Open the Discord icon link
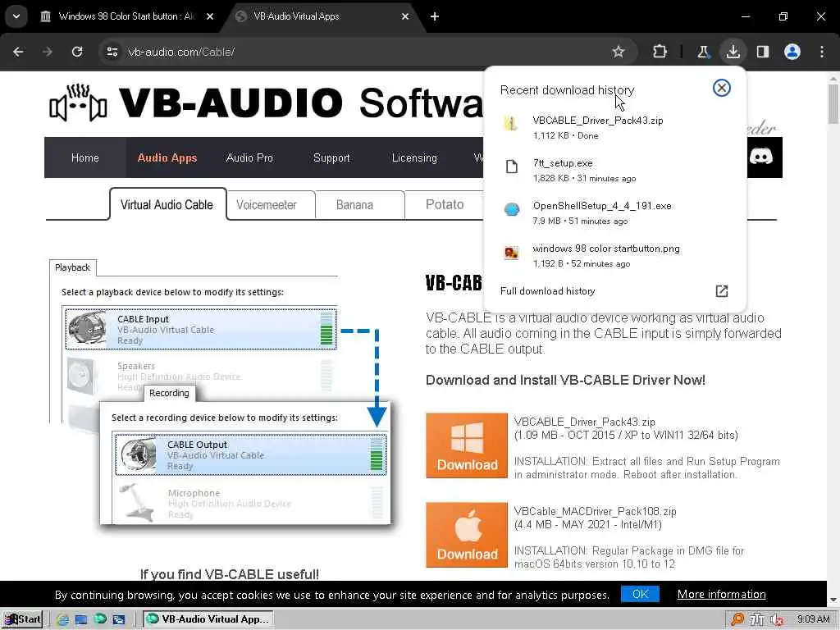The image size is (840, 630). [x=760, y=157]
